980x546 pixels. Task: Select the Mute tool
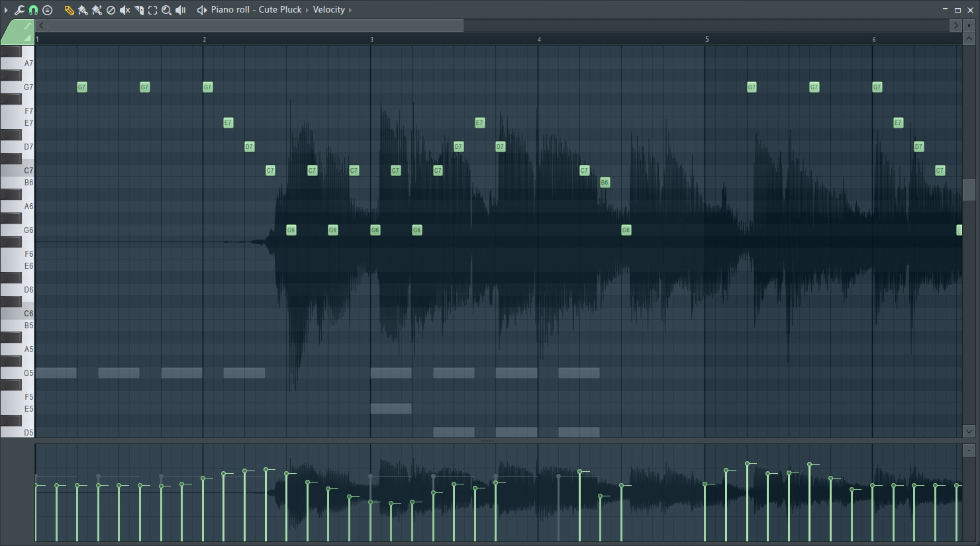tap(124, 10)
